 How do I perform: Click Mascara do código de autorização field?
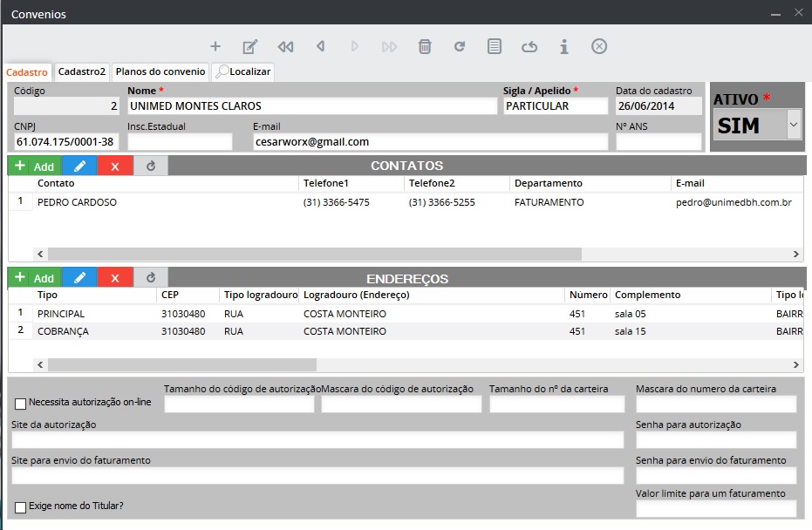click(x=401, y=404)
